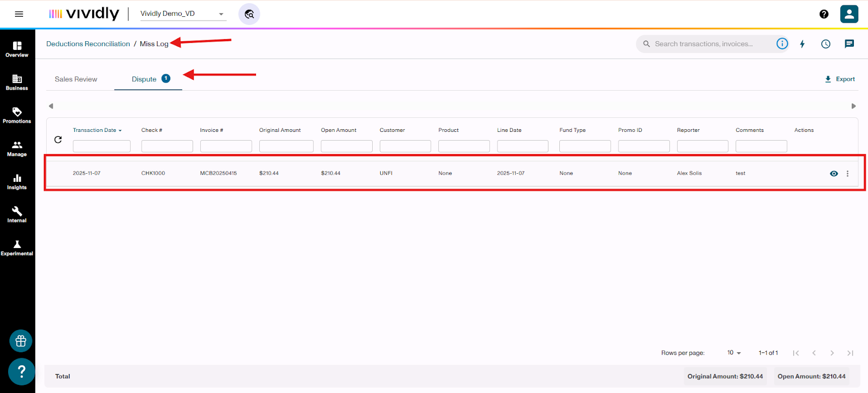This screenshot has width=868, height=393.
Task: Click the user profile avatar icon
Action: (849, 14)
